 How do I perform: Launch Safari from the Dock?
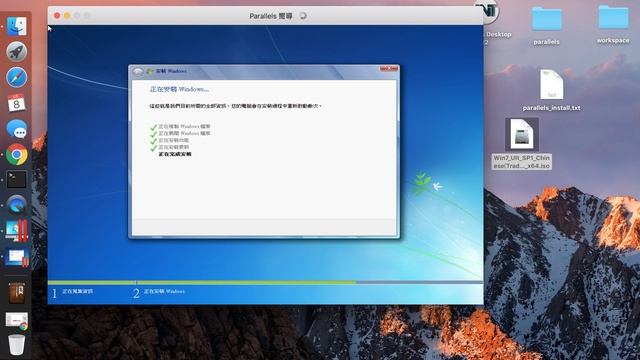[x=17, y=77]
